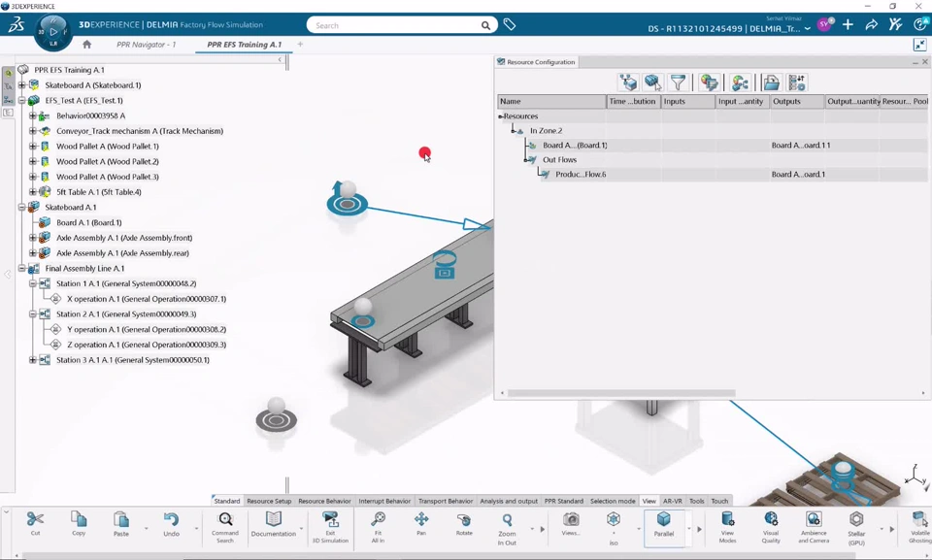Click the Cut tool in the toolbar
This screenshot has width=932, height=560.
pos(35,523)
